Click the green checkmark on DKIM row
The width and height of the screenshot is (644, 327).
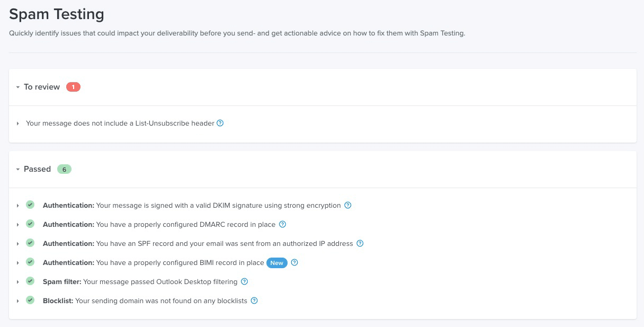point(30,204)
